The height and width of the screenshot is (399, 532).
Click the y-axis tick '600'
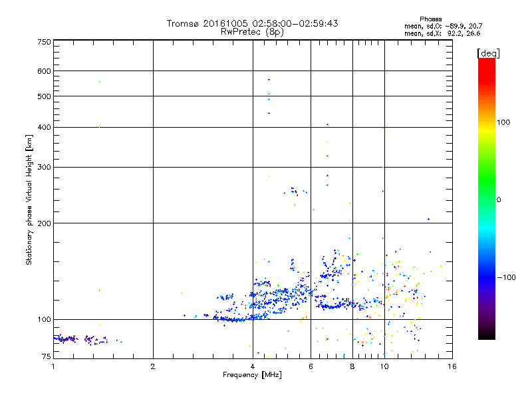coord(45,71)
